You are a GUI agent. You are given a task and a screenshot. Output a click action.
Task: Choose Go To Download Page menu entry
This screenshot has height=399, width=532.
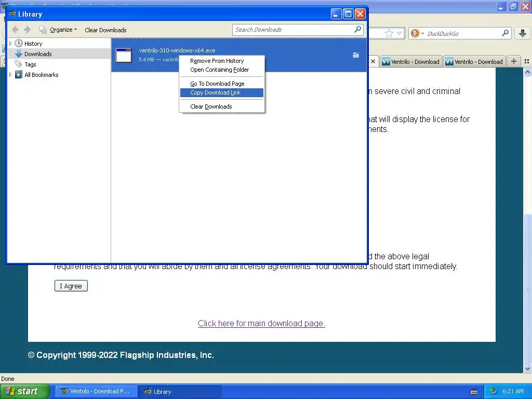[222, 84]
